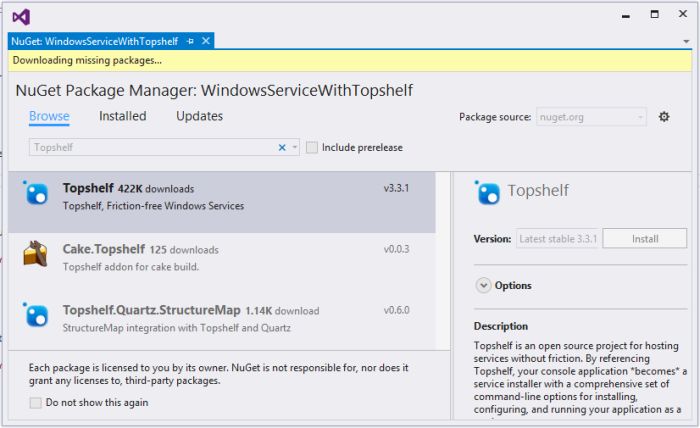The height and width of the screenshot is (428, 700).
Task: Select the Cake.Topshelf package row
Action: pos(222,263)
